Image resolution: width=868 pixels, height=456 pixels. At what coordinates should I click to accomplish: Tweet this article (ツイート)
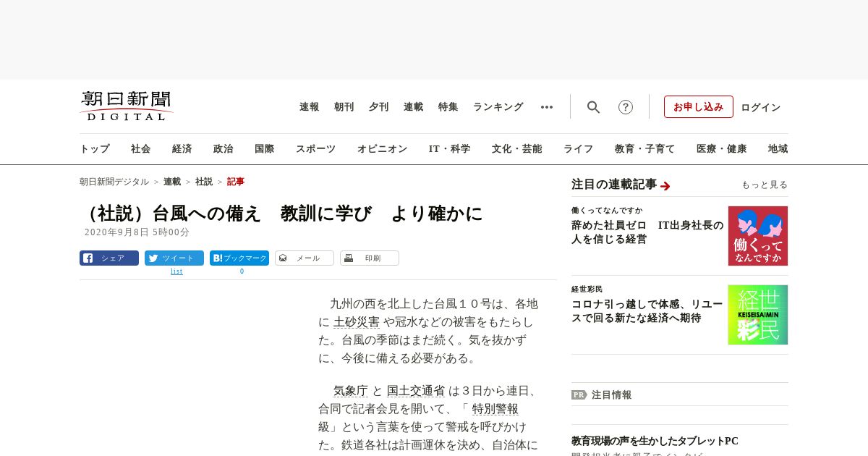pos(174,258)
